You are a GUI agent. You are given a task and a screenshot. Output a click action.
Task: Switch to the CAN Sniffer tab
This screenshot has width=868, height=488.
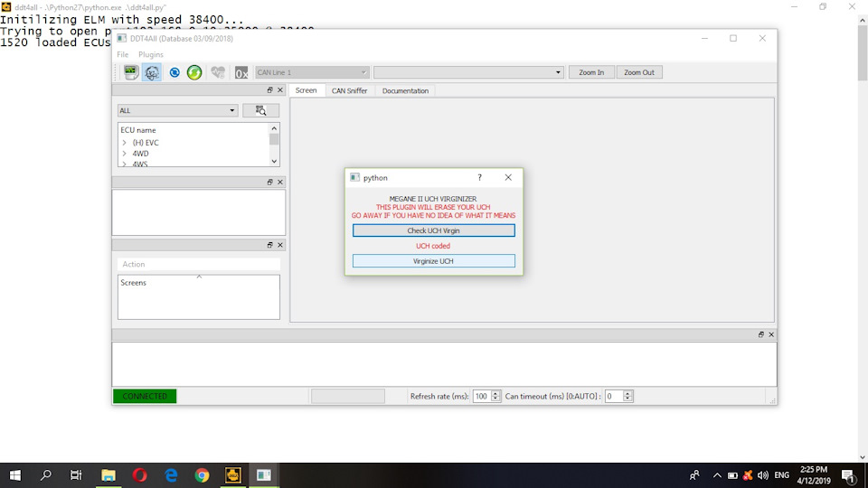coord(349,90)
